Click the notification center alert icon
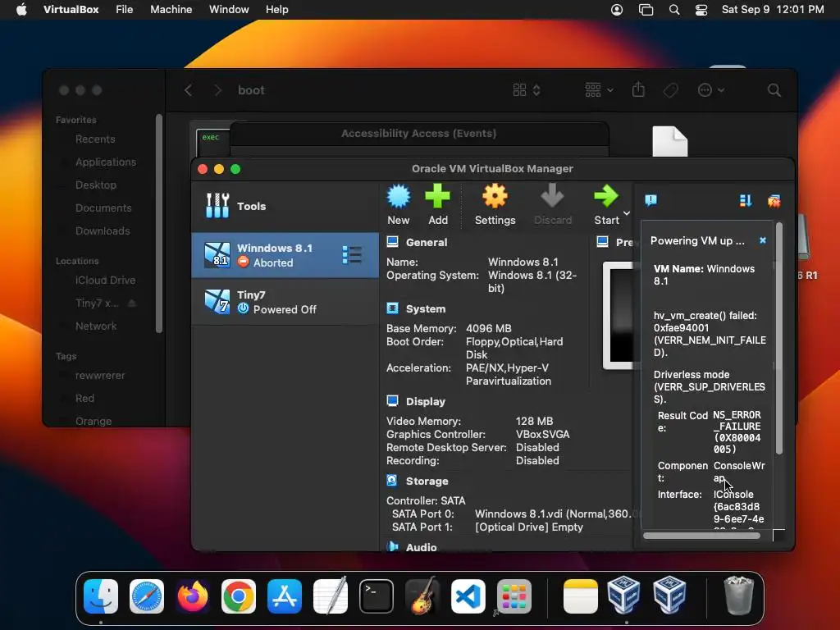This screenshot has width=840, height=630. [651, 200]
